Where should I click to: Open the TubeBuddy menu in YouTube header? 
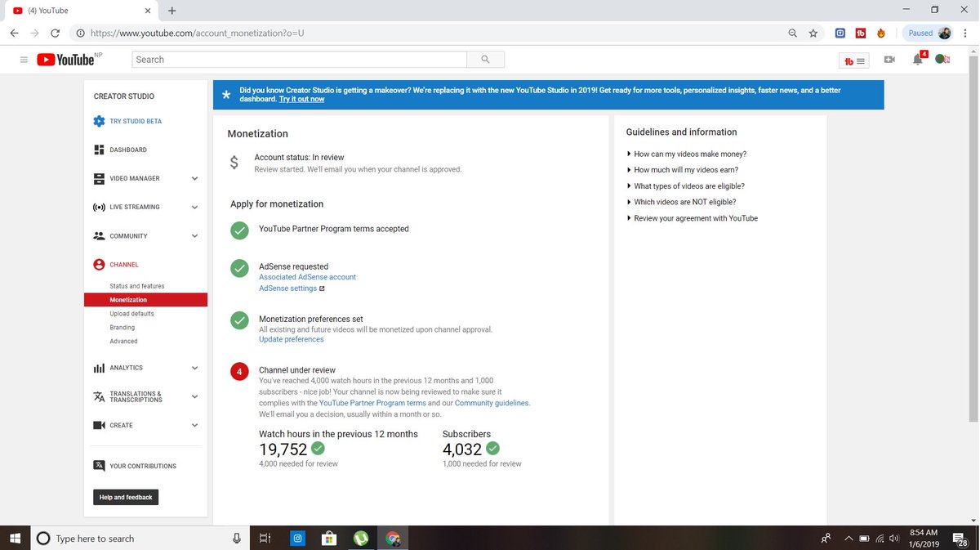(x=855, y=60)
